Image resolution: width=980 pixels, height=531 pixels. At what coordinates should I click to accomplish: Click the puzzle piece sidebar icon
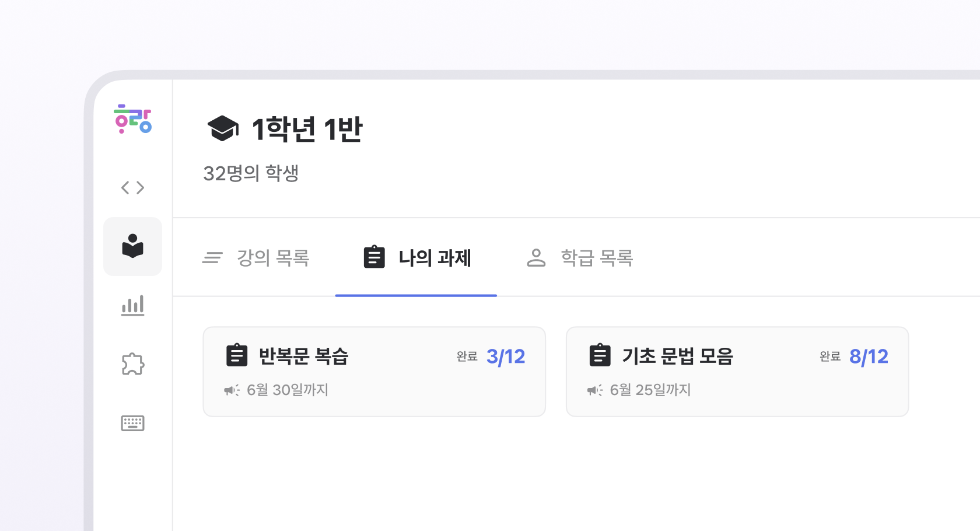[x=132, y=364]
